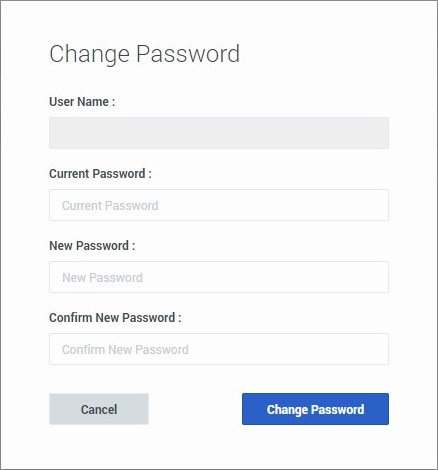Click the "New Password" placeholder text
Screen dimensions: 438x470
pos(102,278)
